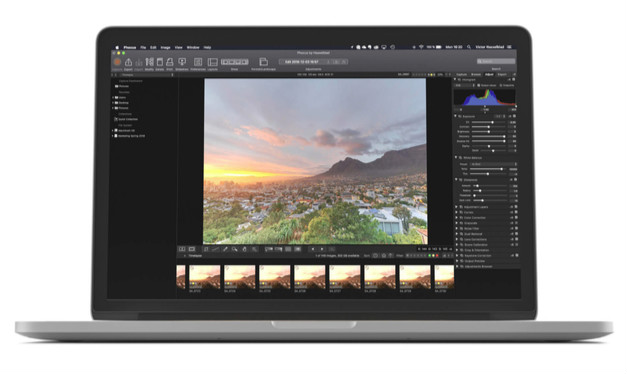Click the orange Capture button in toolbar
The height and width of the screenshot is (374, 627).
click(117, 62)
